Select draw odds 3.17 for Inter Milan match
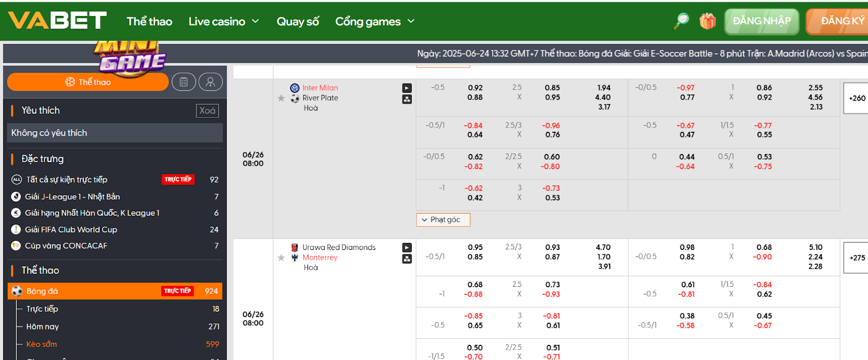Image resolution: width=868 pixels, height=360 pixels. pyautogui.click(x=604, y=107)
